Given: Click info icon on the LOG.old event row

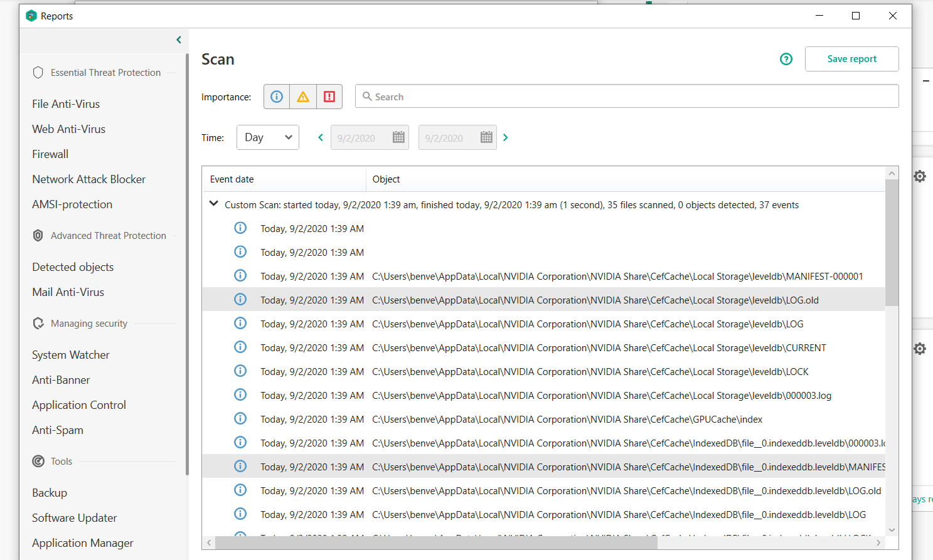Looking at the screenshot, I should point(240,300).
